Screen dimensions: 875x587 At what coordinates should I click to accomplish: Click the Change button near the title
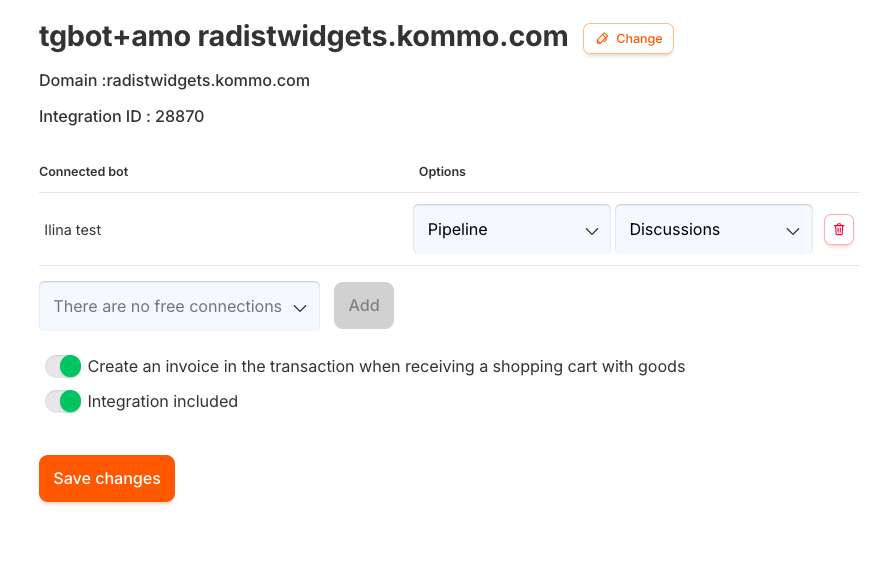pyautogui.click(x=628, y=39)
